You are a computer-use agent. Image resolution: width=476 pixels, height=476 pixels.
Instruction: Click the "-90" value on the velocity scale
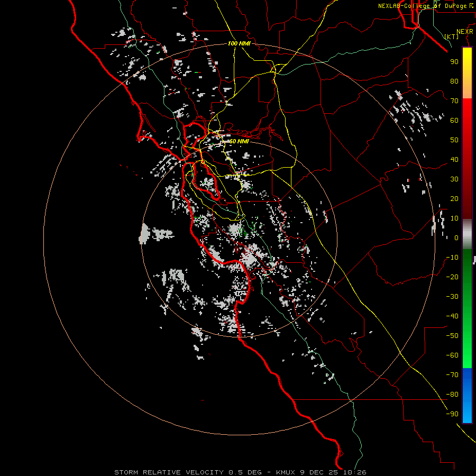(452, 414)
